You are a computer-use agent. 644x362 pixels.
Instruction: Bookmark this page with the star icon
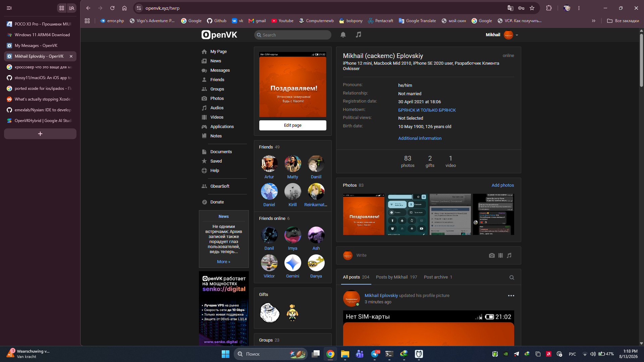(532, 8)
